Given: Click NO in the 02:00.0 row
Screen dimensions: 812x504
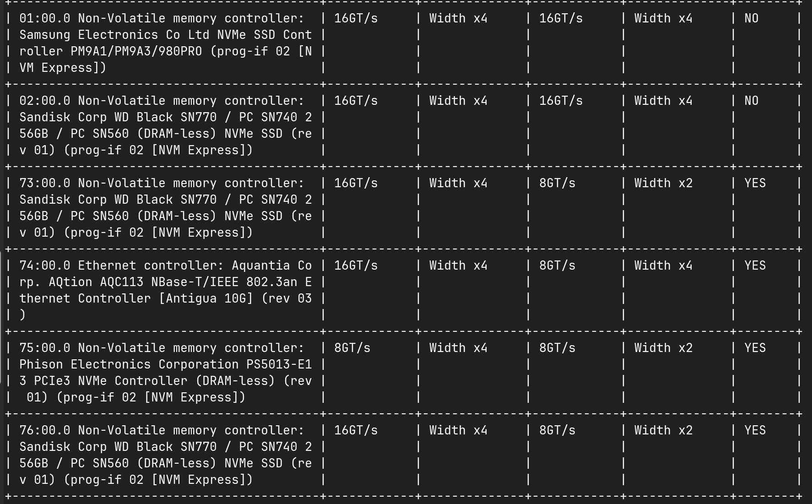Looking at the screenshot, I should point(751,101).
